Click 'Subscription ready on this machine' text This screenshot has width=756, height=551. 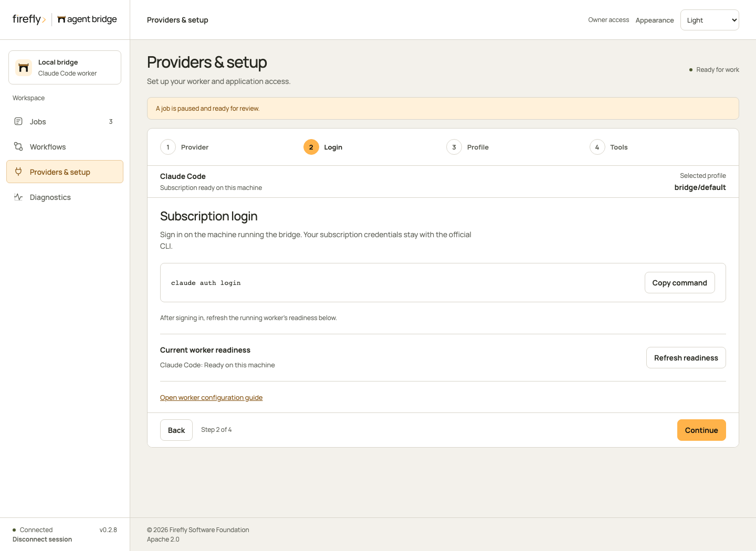[211, 188]
